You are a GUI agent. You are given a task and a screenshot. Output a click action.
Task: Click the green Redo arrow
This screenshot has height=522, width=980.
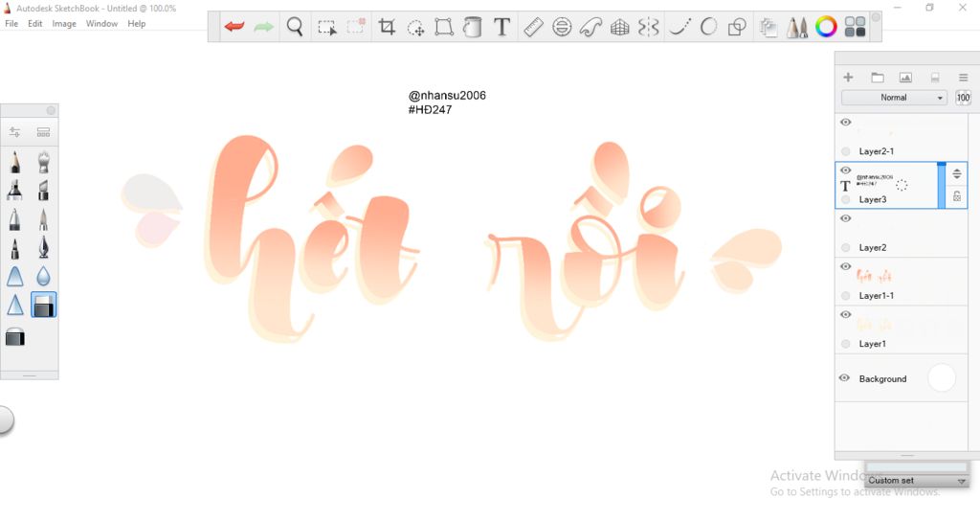[264, 27]
